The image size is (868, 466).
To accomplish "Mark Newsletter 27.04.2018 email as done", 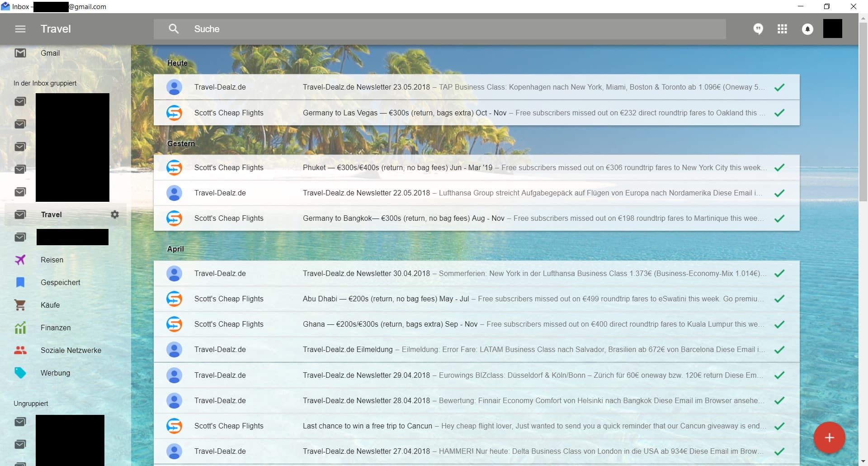I will 779,452.
